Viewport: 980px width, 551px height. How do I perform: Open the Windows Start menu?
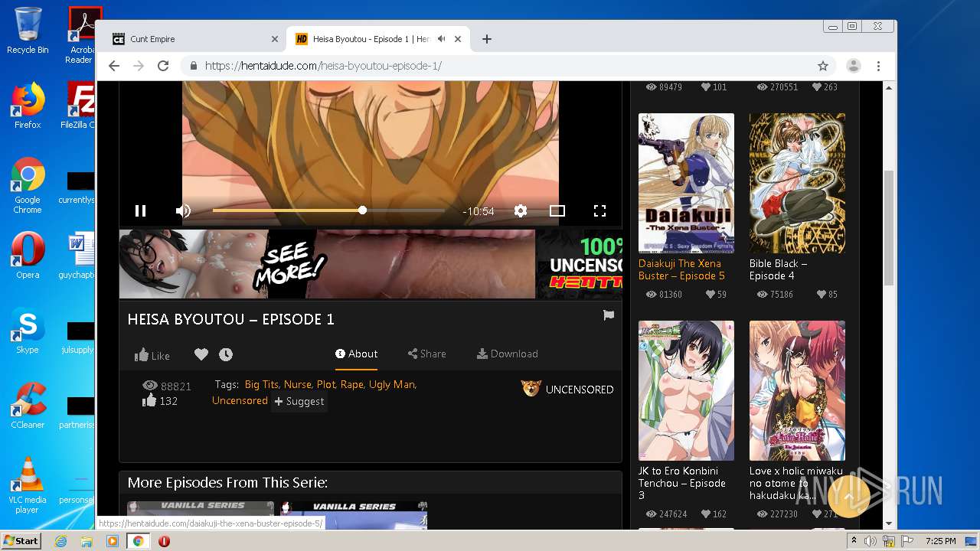pyautogui.click(x=21, y=540)
